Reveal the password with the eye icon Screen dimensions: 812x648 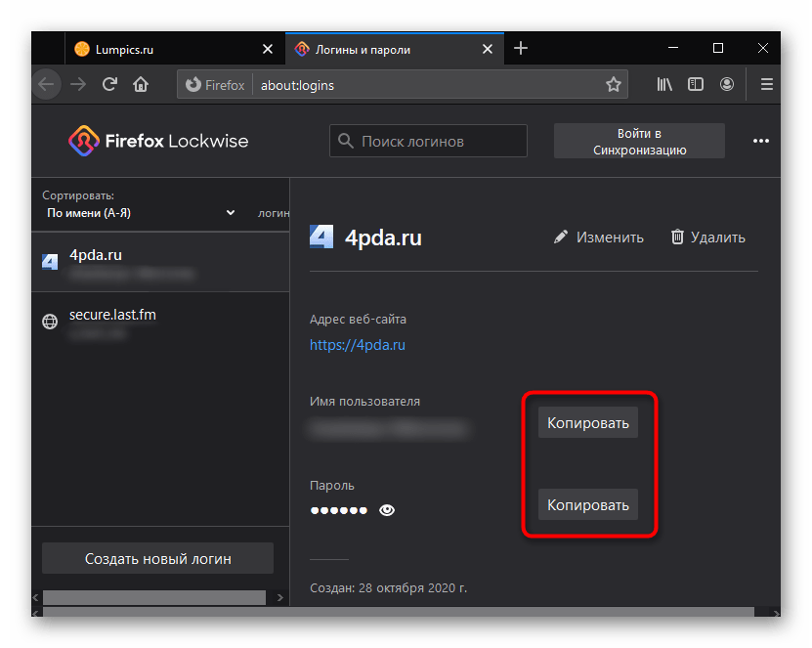(x=387, y=510)
